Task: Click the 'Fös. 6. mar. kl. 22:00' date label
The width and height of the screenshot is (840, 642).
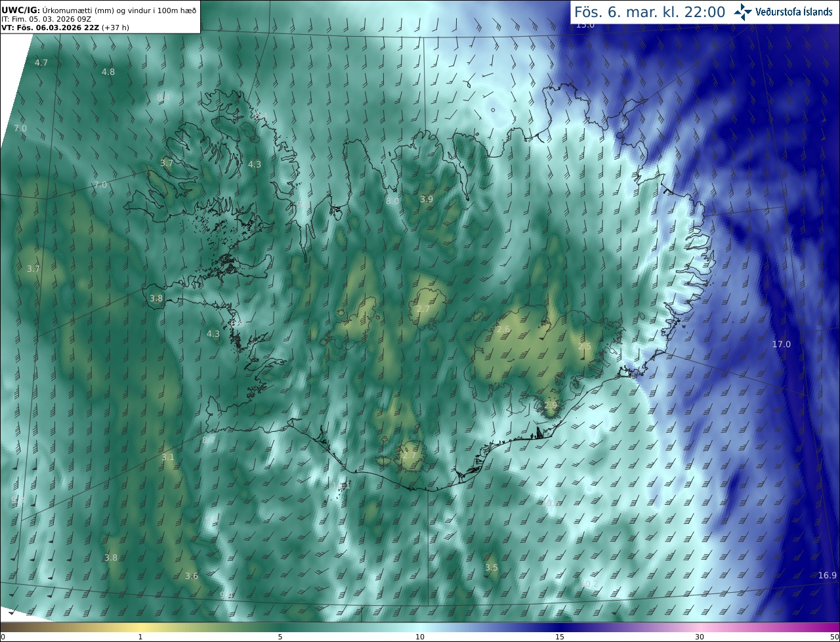Action: (650, 12)
